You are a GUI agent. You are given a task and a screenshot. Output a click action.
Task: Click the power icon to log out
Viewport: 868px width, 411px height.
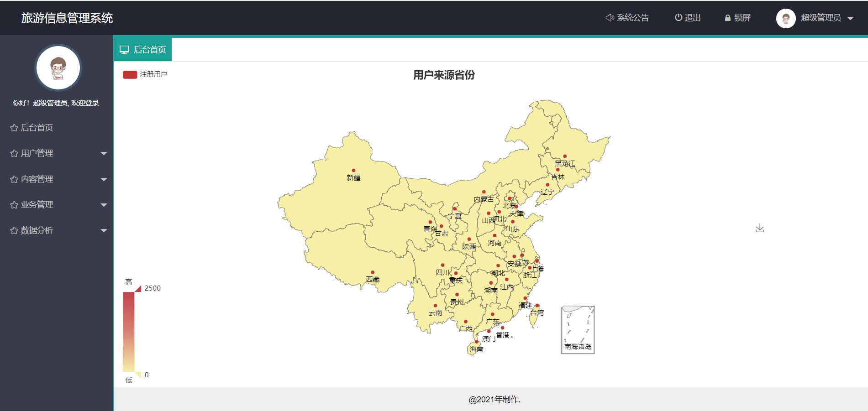pos(678,18)
